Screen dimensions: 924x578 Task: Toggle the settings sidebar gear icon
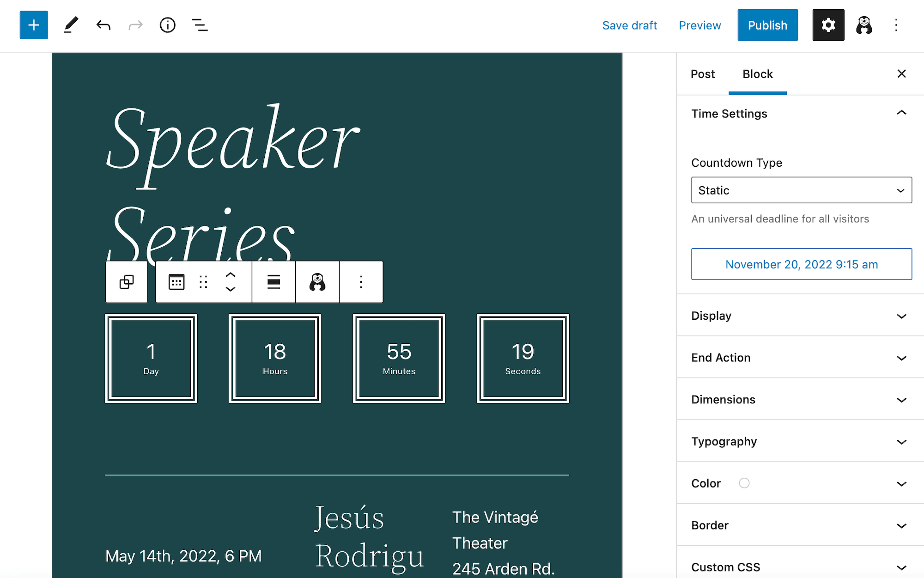[828, 24]
